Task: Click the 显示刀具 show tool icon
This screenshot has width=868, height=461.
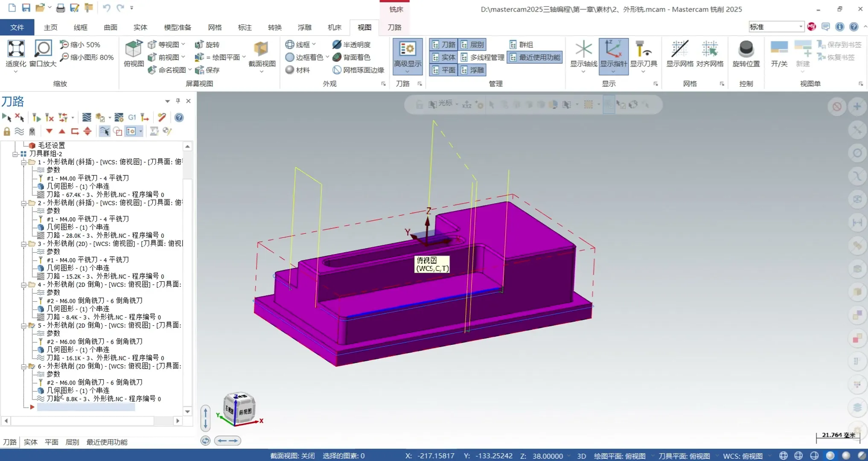Action: pyautogui.click(x=643, y=49)
